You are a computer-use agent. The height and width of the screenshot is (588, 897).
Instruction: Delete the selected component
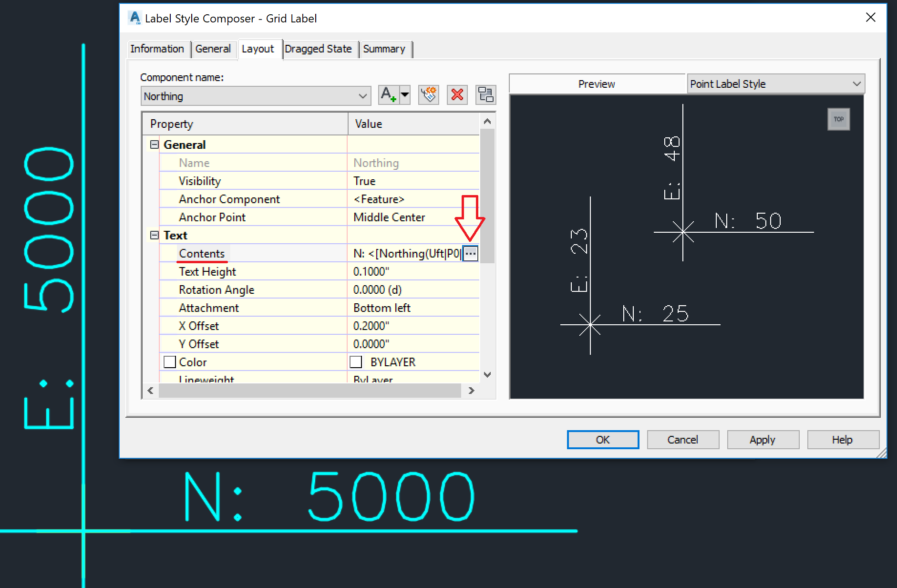click(x=456, y=94)
